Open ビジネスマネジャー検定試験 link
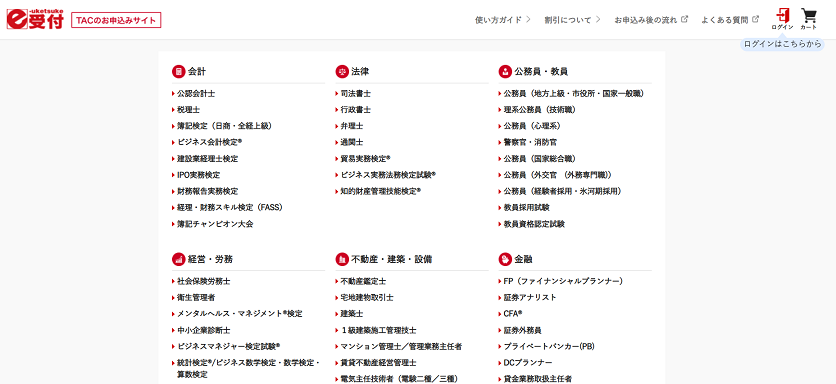The height and width of the screenshot is (384, 836). [x=229, y=346]
